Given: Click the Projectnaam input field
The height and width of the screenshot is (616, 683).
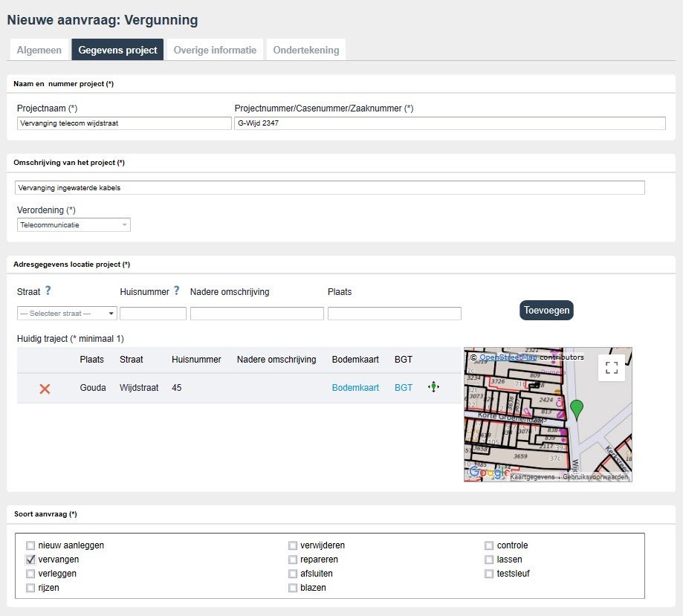Looking at the screenshot, I should (x=123, y=123).
